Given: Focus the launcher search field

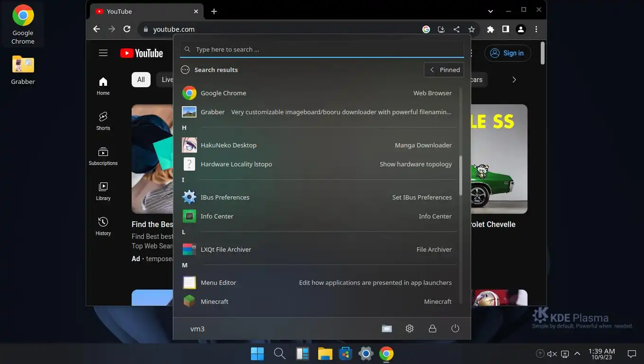Looking at the screenshot, I should pos(322,49).
